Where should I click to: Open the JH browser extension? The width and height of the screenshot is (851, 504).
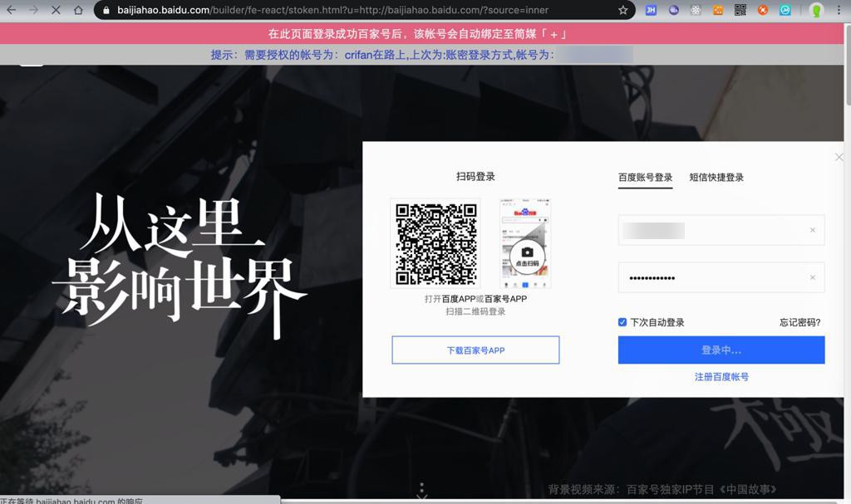(x=651, y=10)
